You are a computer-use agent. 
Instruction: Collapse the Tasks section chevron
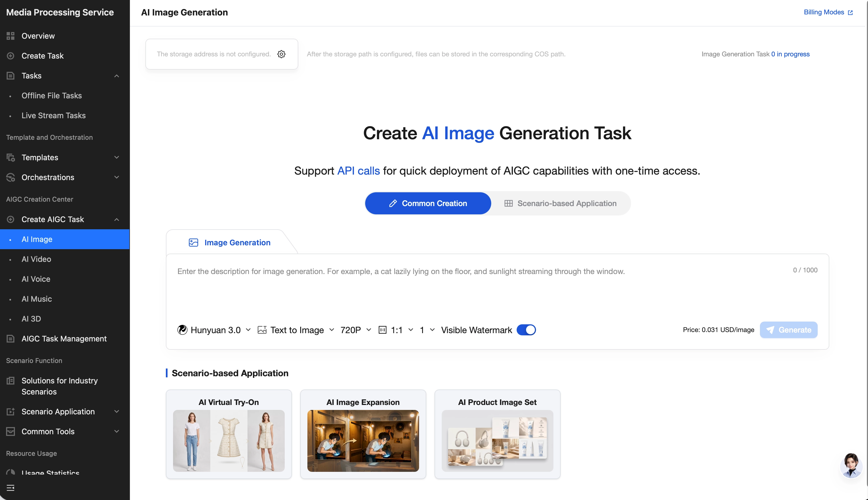coord(116,75)
